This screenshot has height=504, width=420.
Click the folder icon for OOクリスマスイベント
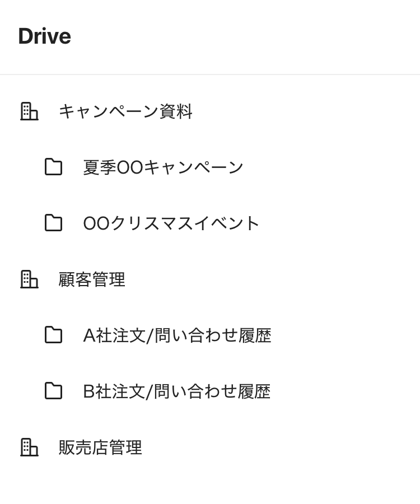53,223
